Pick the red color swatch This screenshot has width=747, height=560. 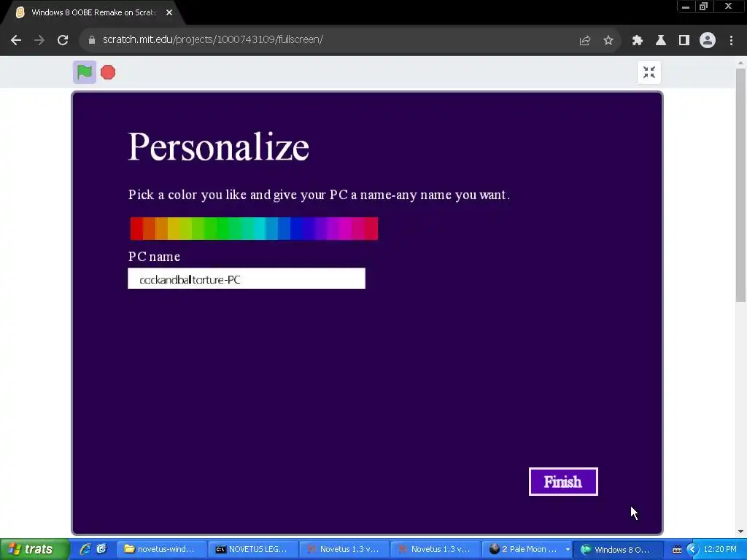click(x=136, y=228)
